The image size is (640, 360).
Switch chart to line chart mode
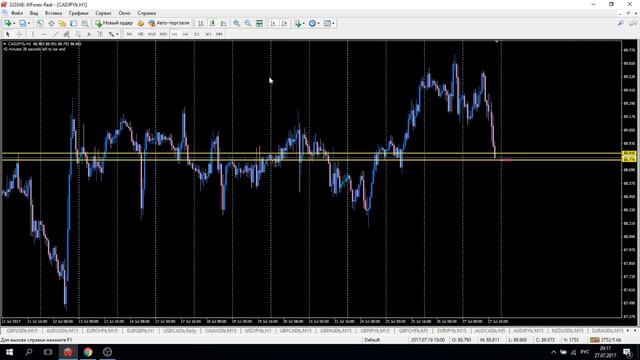pyautogui.click(x=223, y=23)
